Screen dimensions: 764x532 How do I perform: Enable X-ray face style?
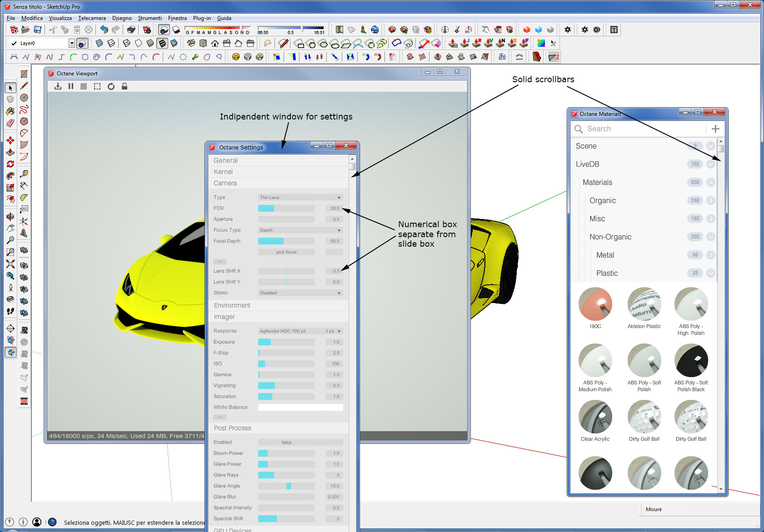(x=100, y=43)
